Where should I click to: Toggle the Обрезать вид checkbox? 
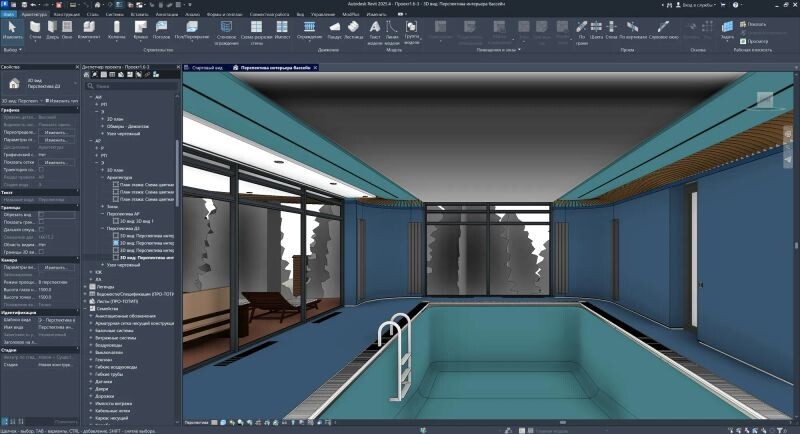coord(41,214)
